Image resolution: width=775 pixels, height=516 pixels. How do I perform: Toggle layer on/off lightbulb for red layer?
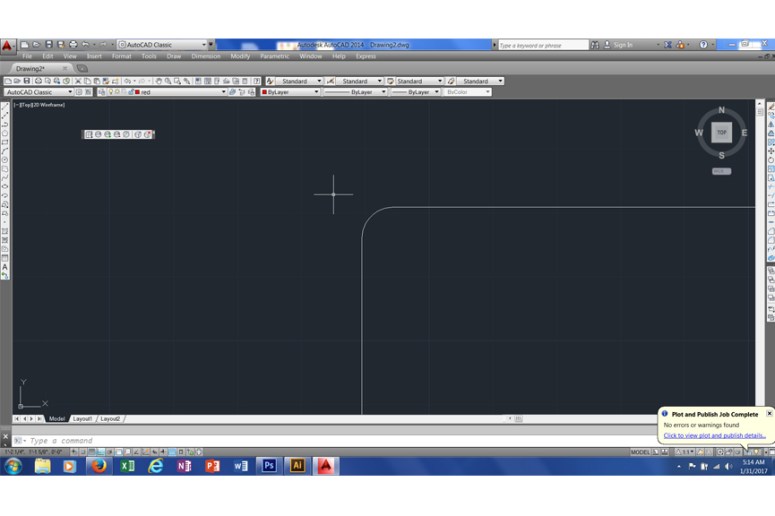[x=111, y=92]
